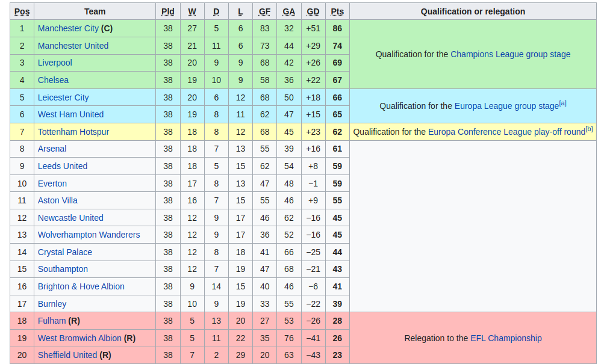
Task: Open the Manchester City team link
Action: [x=68, y=29]
